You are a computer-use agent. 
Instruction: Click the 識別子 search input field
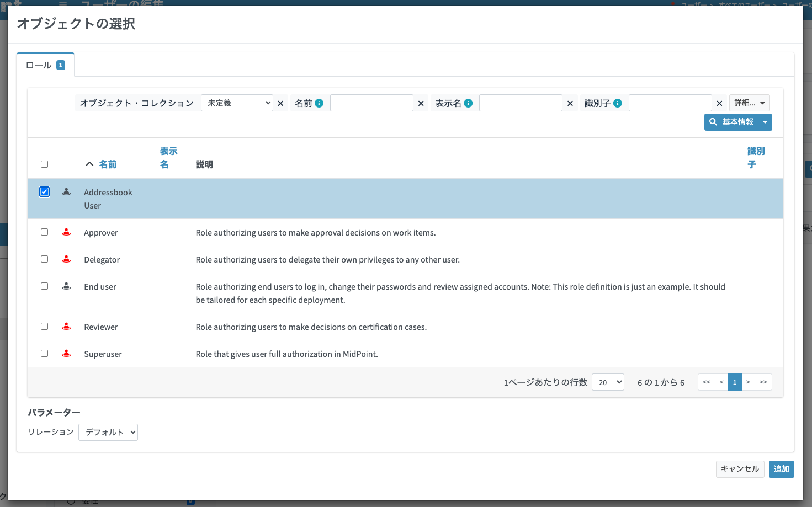[x=670, y=103]
